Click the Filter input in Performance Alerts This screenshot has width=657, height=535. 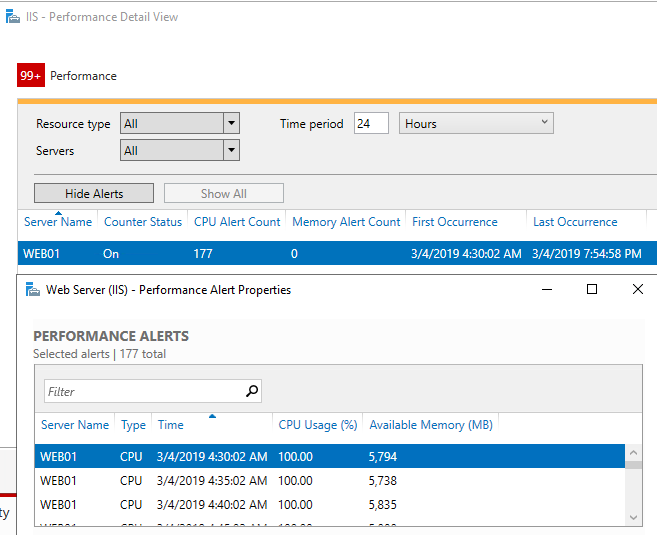153,391
